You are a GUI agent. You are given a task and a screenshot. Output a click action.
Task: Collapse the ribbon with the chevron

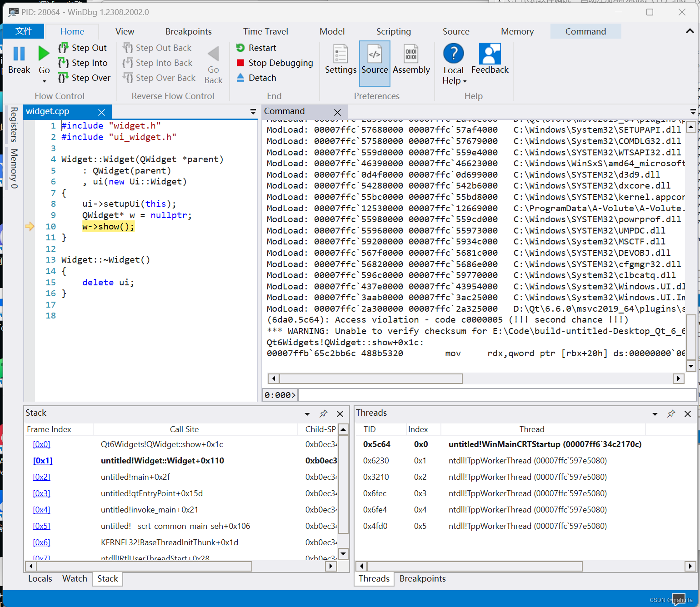click(x=690, y=31)
